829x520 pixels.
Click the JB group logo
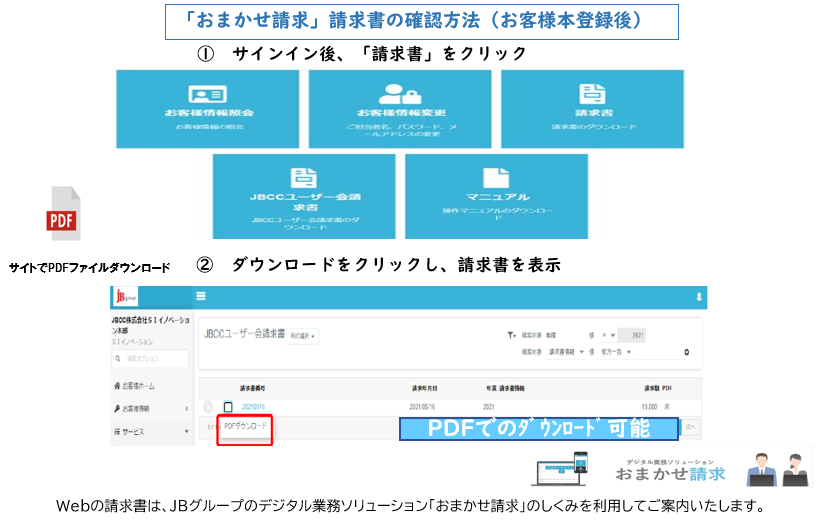pos(126,297)
